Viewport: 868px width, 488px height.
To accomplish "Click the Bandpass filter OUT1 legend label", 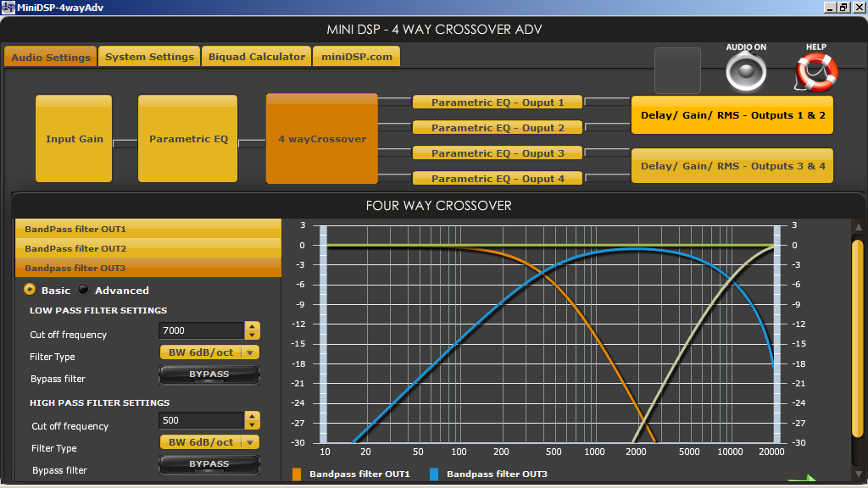I will point(359,474).
